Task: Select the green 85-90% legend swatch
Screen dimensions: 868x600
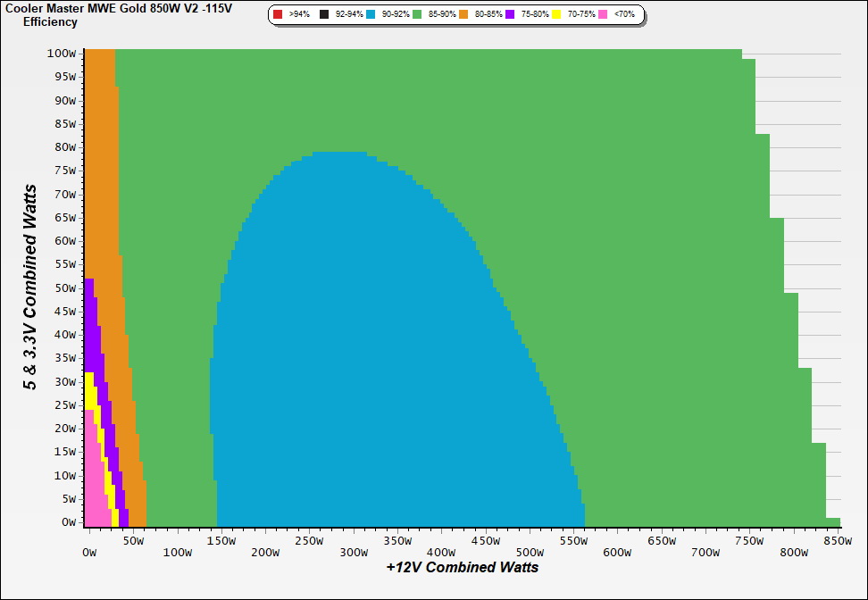Action: coord(417,15)
